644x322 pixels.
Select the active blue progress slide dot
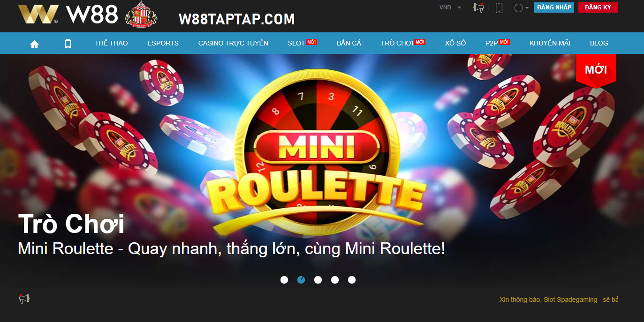[301, 280]
